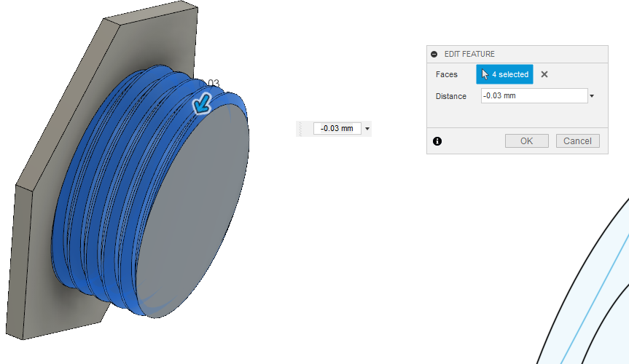The width and height of the screenshot is (629, 364).
Task: Collapse the Edit Feature dialog
Action: coord(434,55)
